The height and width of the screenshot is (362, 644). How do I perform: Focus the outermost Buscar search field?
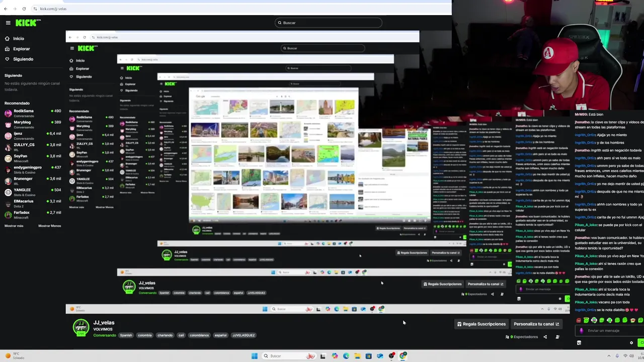(x=329, y=23)
